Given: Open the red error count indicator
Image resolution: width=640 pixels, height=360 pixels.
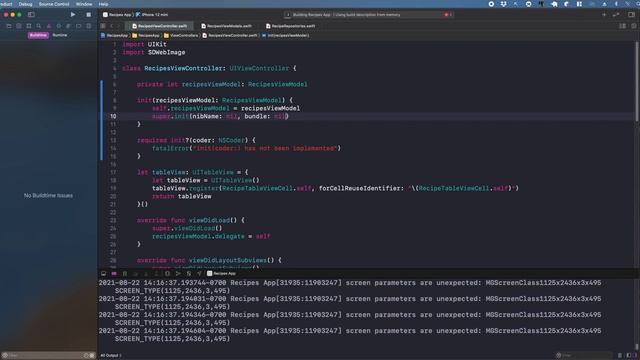Looking at the screenshot, I should tap(448, 15).
